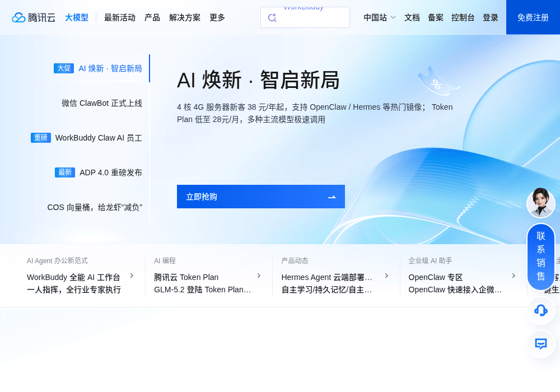Click the 立即抢购 button
560x392 pixels.
[x=261, y=197]
